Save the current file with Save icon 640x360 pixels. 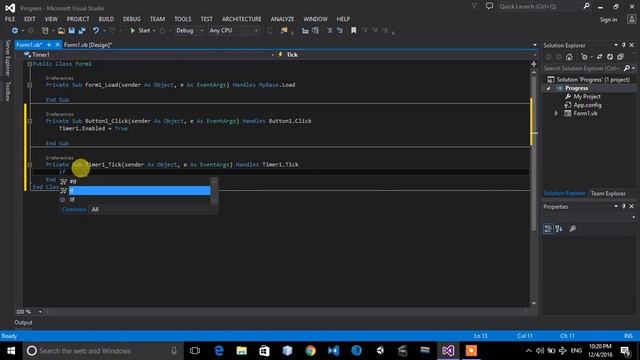click(x=72, y=31)
